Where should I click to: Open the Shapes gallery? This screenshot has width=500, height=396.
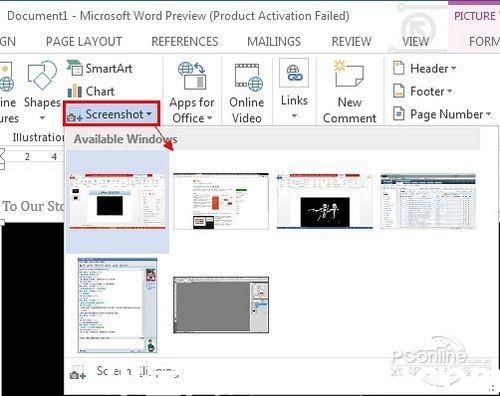(42, 90)
